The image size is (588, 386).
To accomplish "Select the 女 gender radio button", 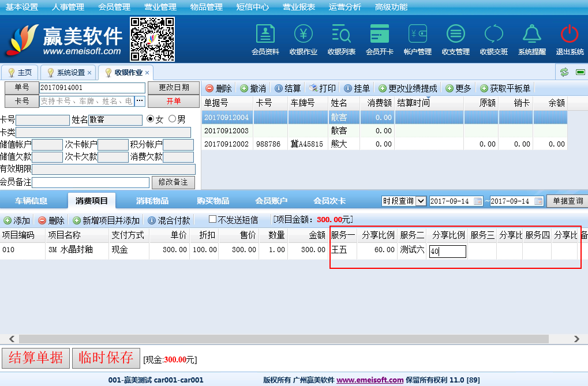I will tap(151, 119).
